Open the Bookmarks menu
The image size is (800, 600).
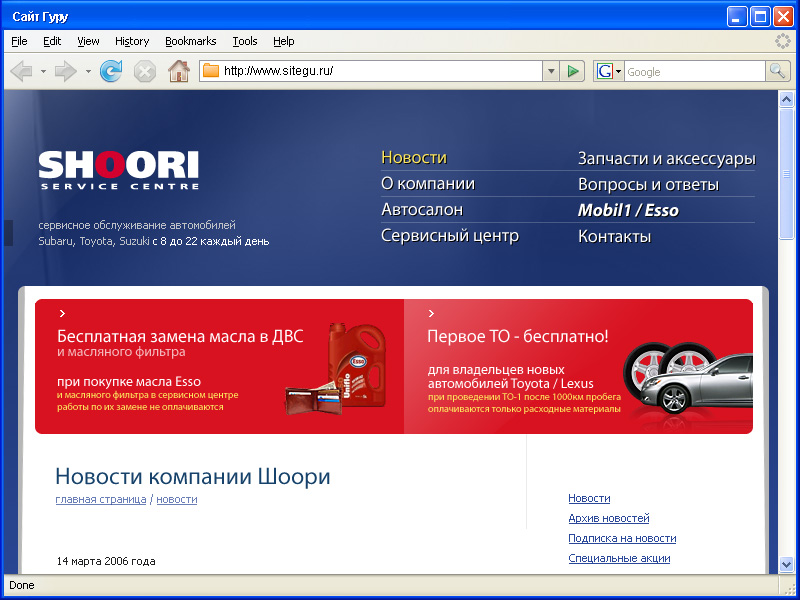tap(191, 41)
